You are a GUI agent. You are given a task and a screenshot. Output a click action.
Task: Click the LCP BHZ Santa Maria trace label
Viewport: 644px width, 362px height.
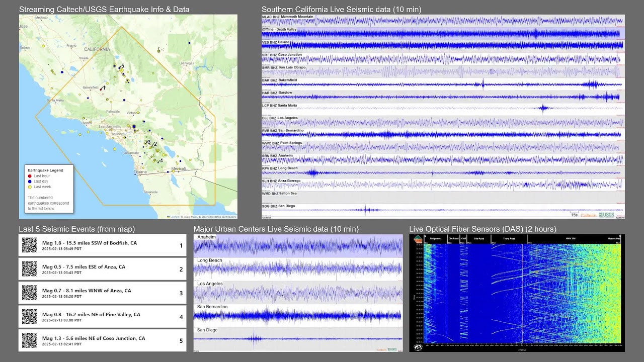click(280, 106)
